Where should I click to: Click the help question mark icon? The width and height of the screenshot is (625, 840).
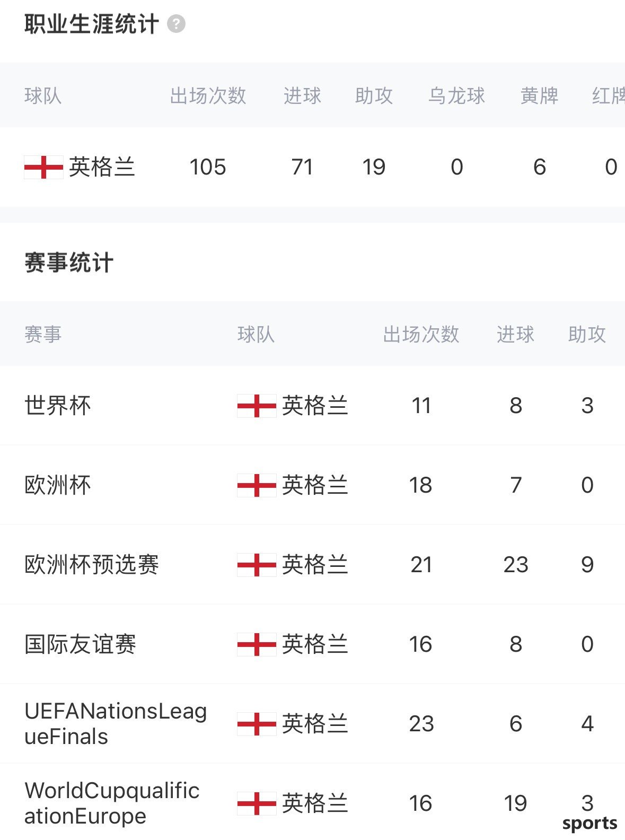click(176, 24)
